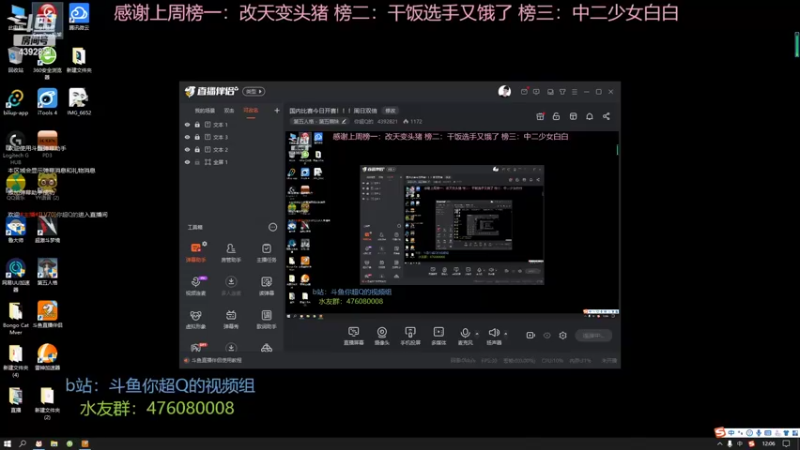Screen dimensions: 800x450
Task: Click the share icon in stream header
Action: 606,116
